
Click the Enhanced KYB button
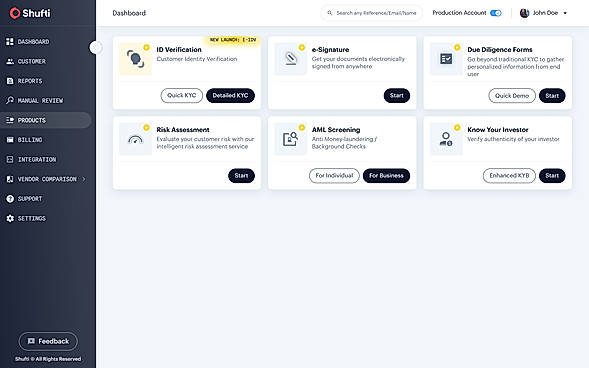[509, 176]
